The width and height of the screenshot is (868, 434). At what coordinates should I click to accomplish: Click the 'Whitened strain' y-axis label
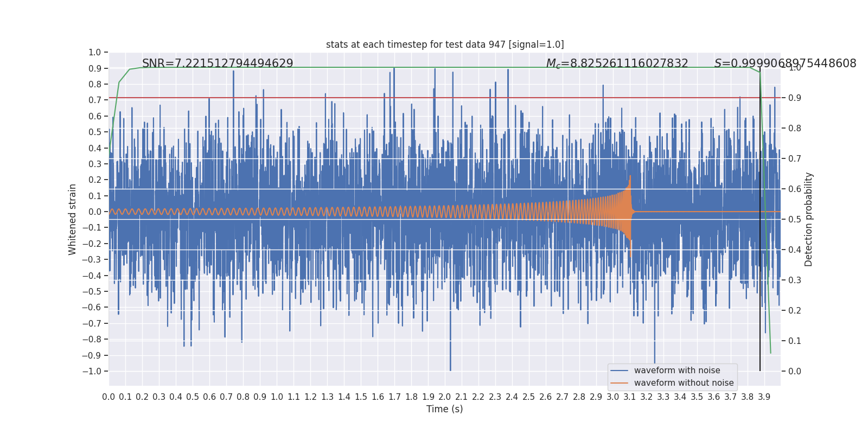73,219
